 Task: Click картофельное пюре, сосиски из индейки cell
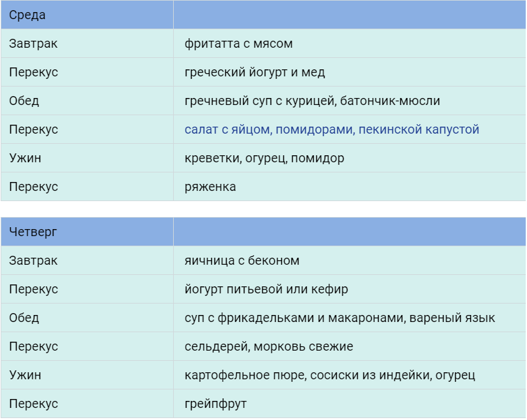click(x=349, y=375)
